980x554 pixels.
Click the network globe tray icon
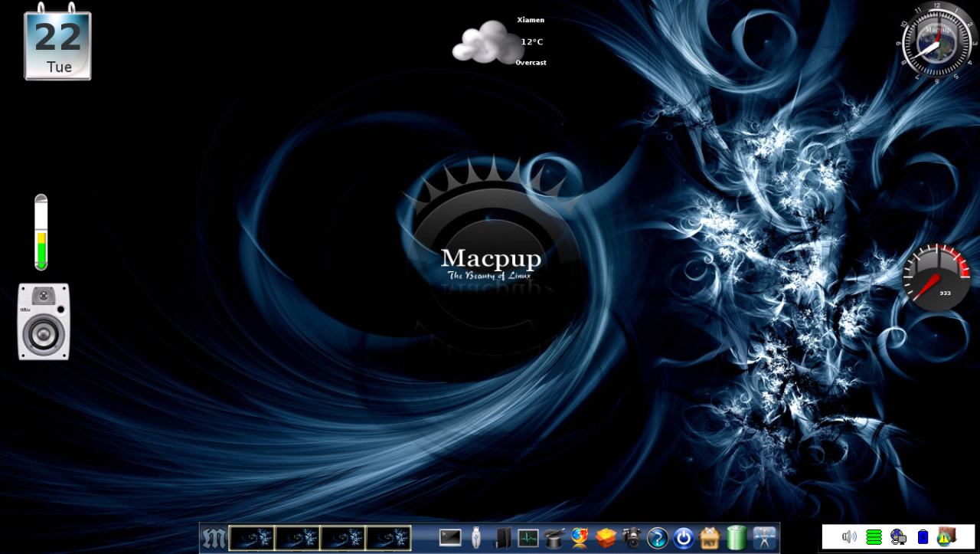click(x=898, y=537)
